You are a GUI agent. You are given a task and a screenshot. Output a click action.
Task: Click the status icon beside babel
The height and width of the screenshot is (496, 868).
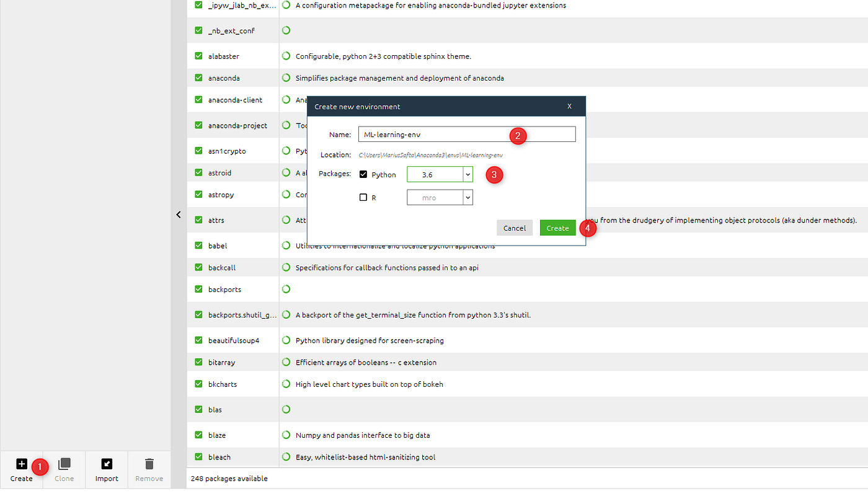286,246
